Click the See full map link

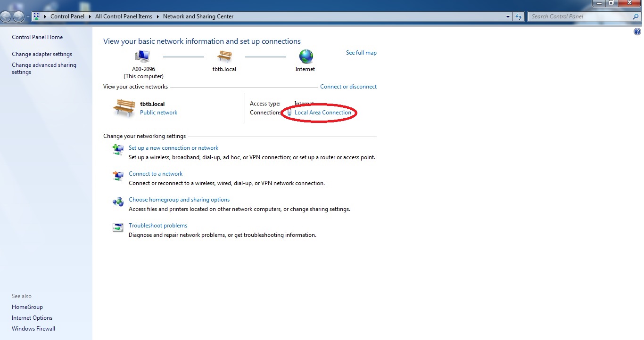coord(361,53)
